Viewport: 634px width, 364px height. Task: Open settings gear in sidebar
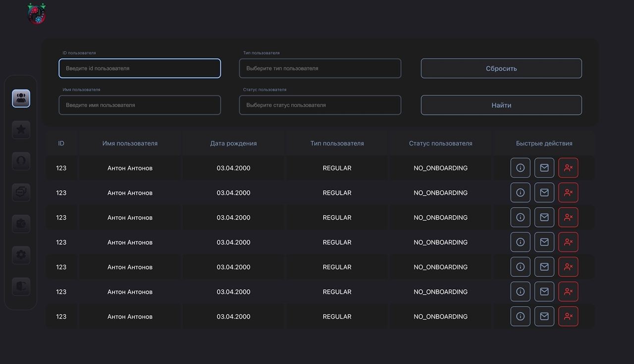(x=21, y=255)
